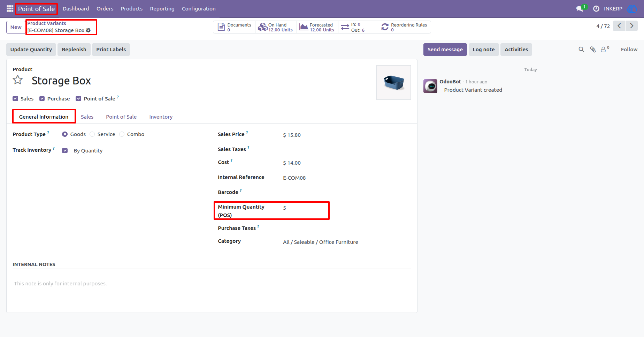Toggle the Point of Sale checkbox

(x=78, y=99)
